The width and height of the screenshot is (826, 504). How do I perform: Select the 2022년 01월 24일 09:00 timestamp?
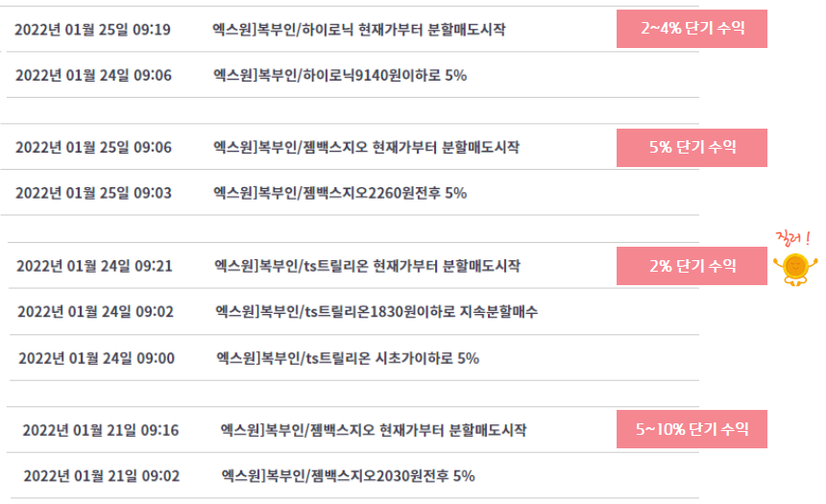[96, 359]
